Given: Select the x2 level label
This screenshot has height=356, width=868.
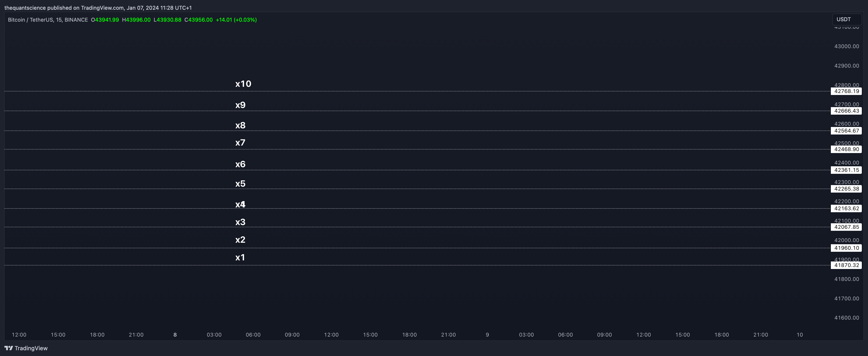Looking at the screenshot, I should 240,240.
